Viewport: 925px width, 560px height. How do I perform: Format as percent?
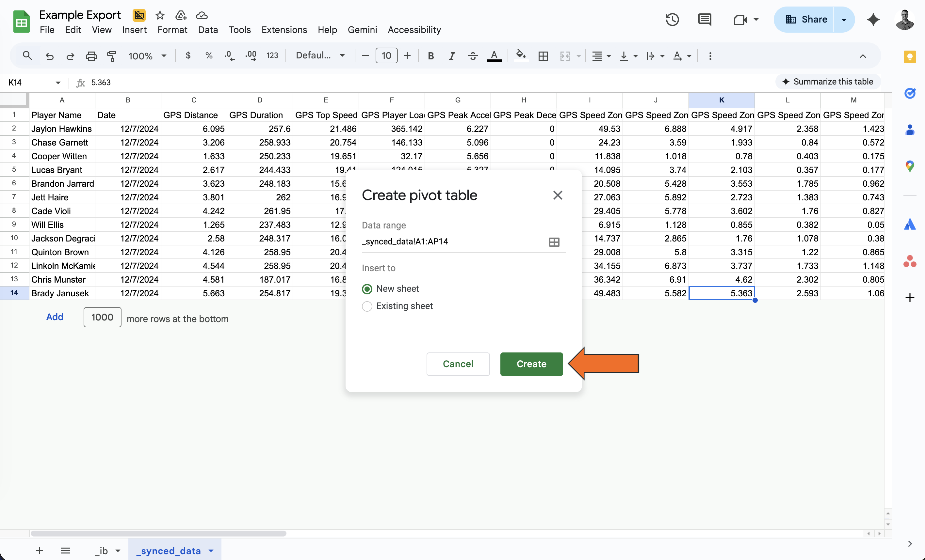click(x=209, y=55)
